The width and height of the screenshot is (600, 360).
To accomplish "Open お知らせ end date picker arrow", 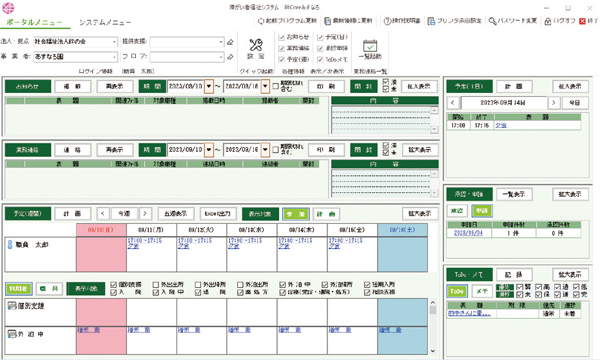I will coord(265,86).
